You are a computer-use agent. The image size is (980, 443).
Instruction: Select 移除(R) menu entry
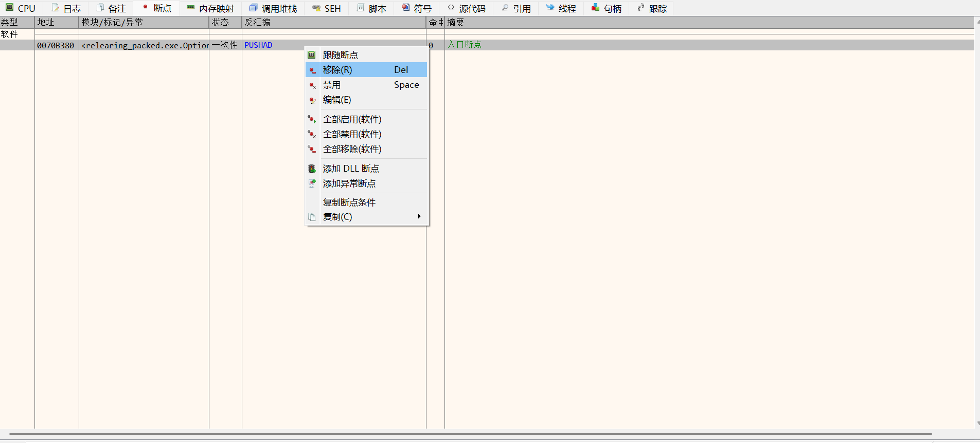click(x=366, y=70)
